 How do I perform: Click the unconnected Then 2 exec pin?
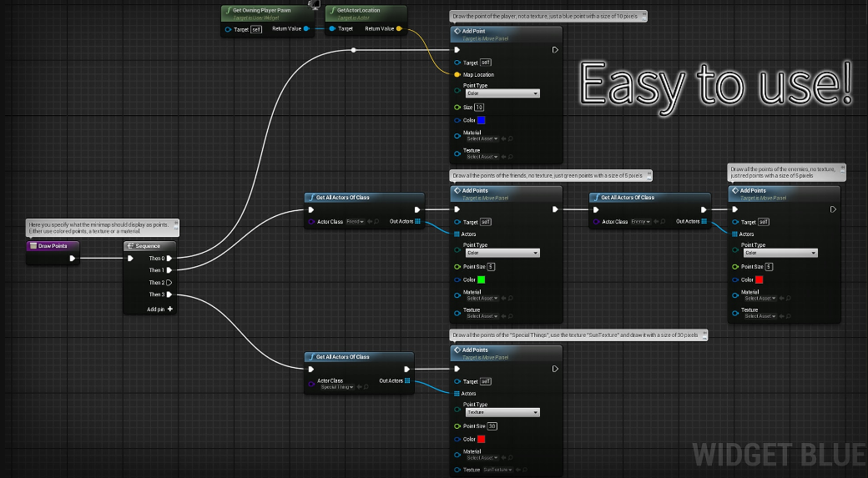coord(169,283)
